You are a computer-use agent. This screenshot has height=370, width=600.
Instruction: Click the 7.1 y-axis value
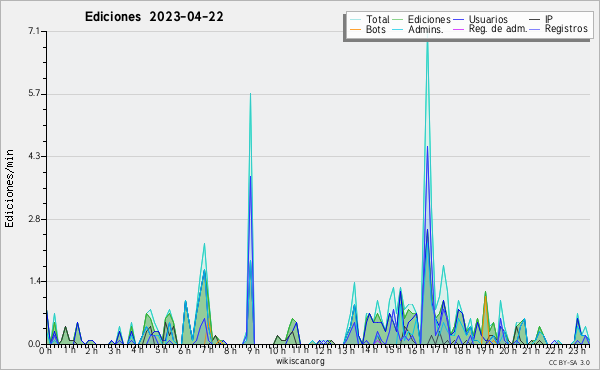click(x=34, y=31)
